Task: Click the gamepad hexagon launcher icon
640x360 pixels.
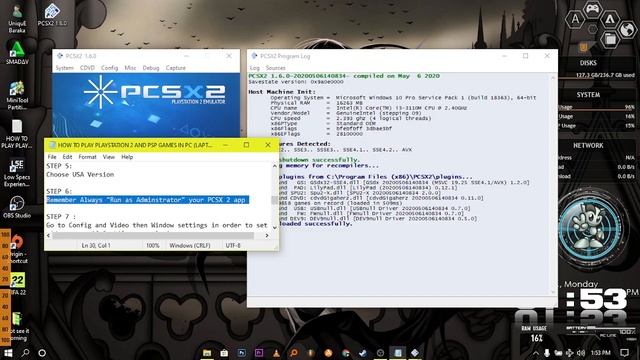Action: [592, 9]
